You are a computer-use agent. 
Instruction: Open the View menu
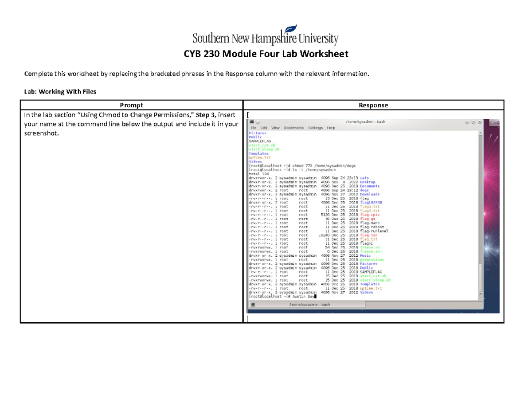275,128
